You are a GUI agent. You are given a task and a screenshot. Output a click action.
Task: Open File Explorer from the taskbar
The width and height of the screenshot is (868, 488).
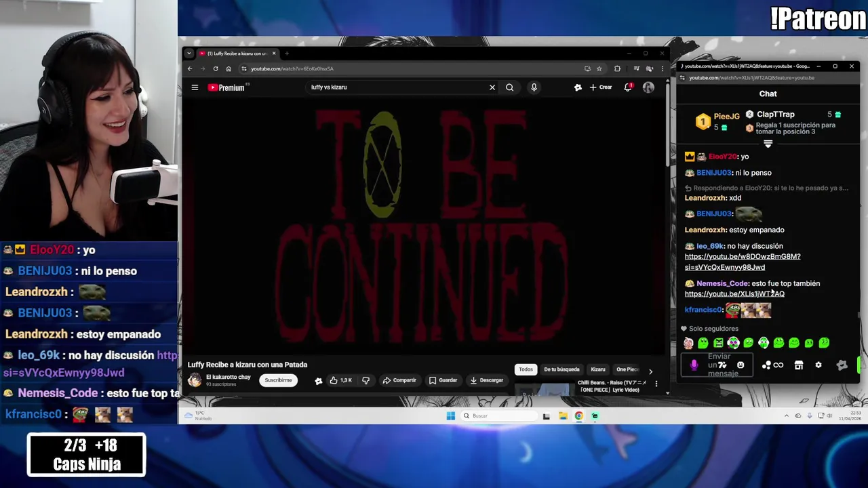[563, 416]
